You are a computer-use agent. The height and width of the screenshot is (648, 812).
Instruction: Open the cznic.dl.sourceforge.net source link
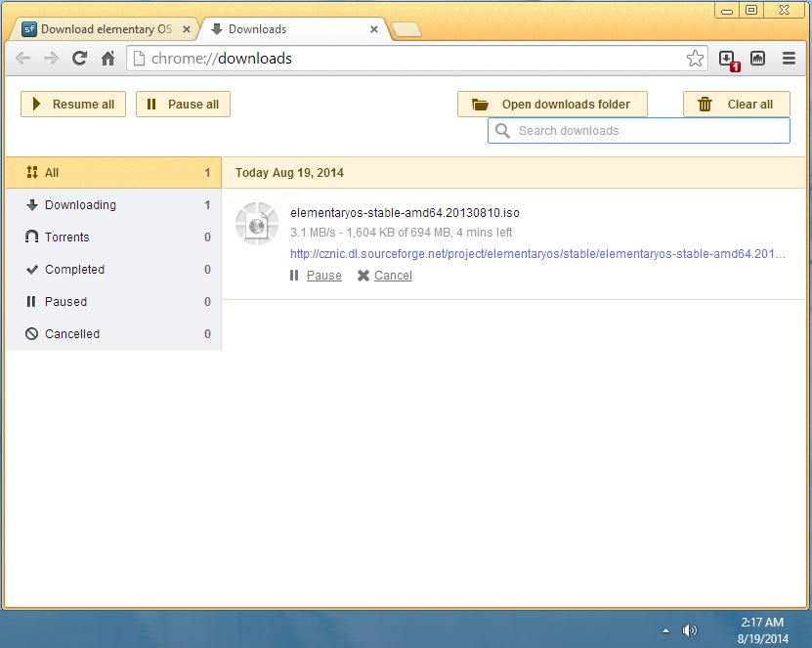pos(537,254)
